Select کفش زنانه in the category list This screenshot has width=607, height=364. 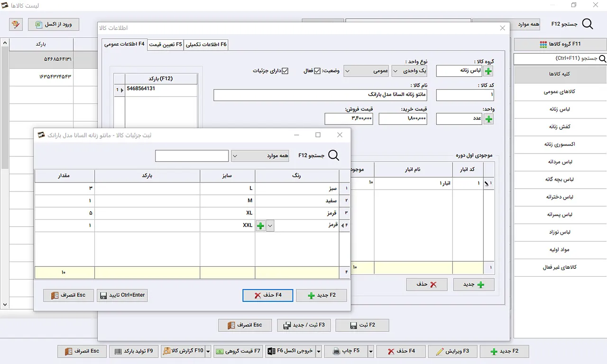pyautogui.click(x=560, y=127)
